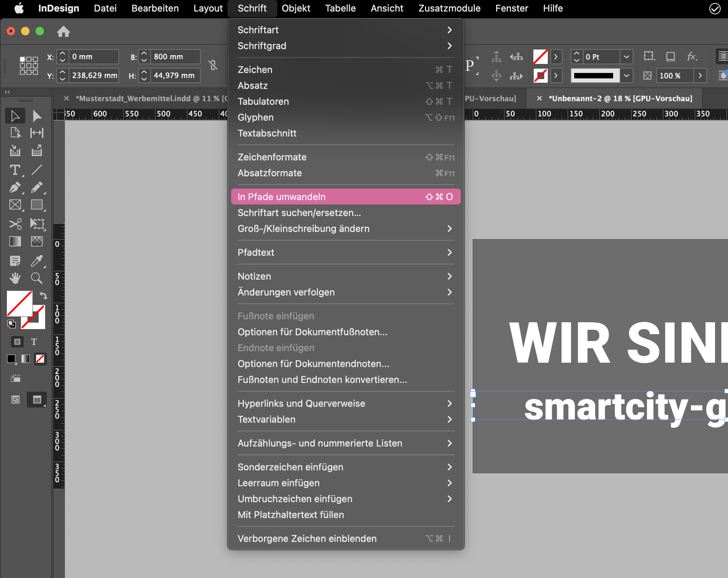The image size is (728, 578).
Task: Swap fill and stroke arrow icon
Action: pos(43,296)
